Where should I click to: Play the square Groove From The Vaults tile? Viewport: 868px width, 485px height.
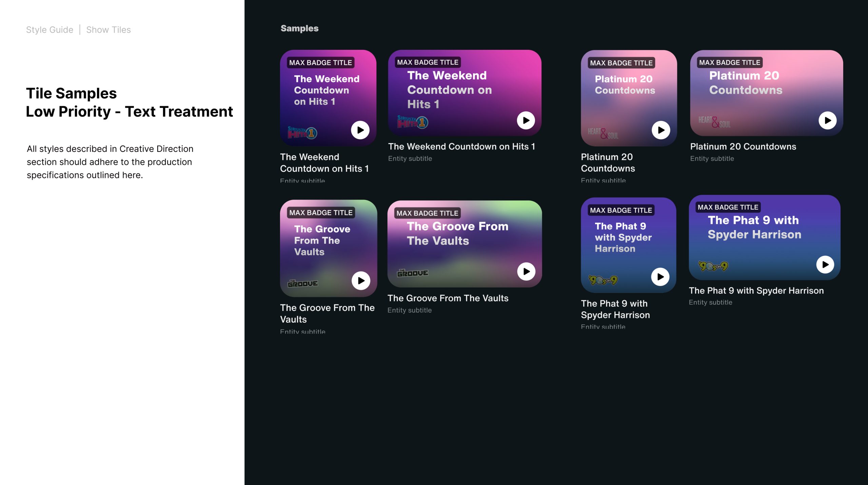pyautogui.click(x=361, y=281)
